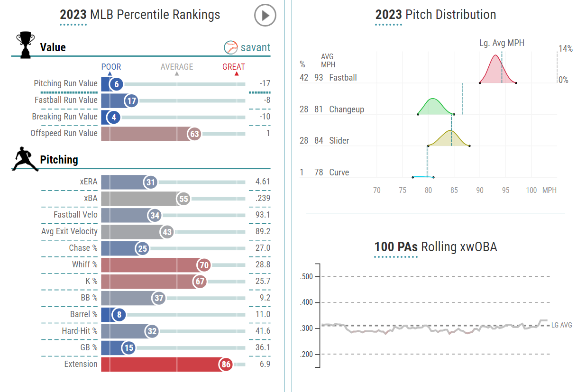The image size is (577, 392).
Task: Click the rolling xwOBA line graph
Action: 427,328
